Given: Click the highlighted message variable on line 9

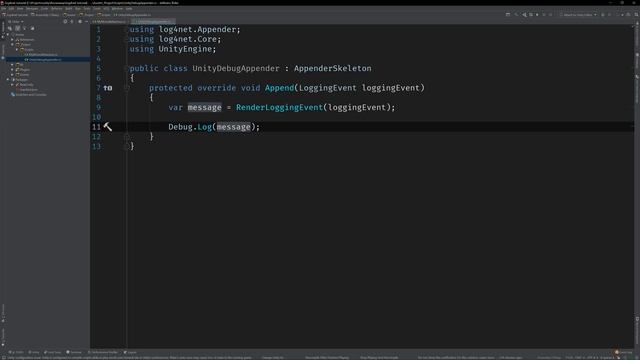Looking at the screenshot, I should tap(204, 107).
